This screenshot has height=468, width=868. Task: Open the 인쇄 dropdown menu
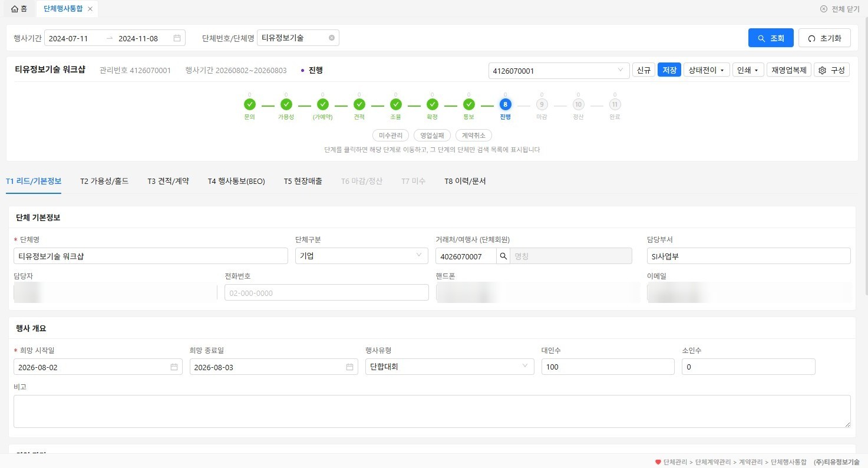click(748, 70)
